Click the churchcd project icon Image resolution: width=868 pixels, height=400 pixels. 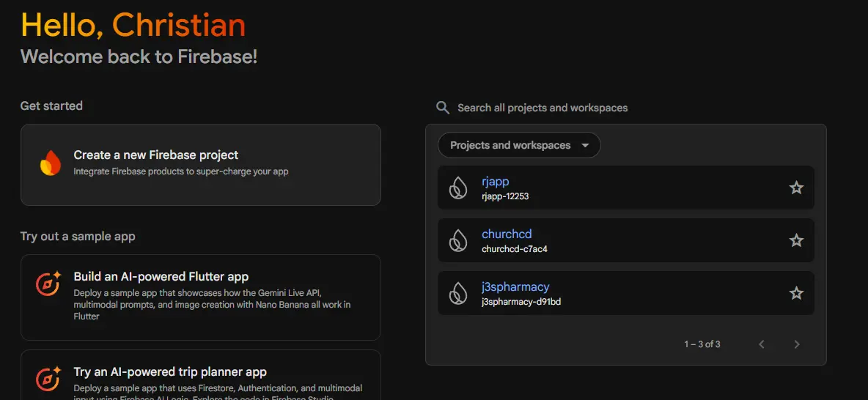(457, 241)
